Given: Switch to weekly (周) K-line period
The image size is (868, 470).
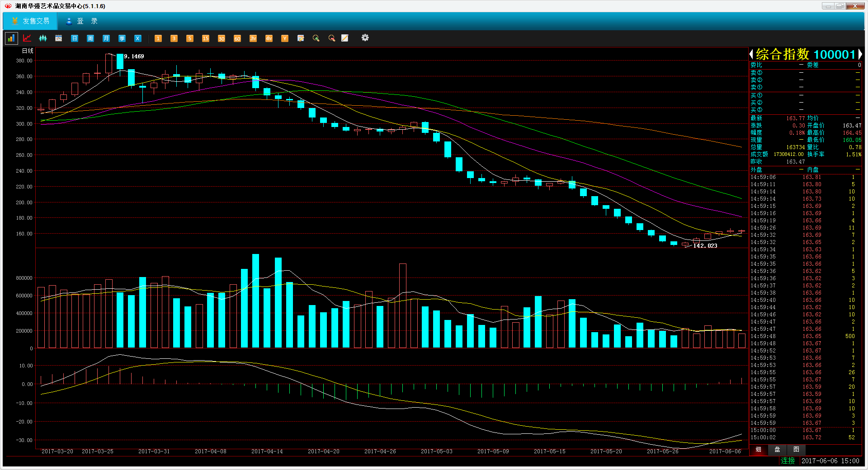Looking at the screenshot, I should [90, 38].
